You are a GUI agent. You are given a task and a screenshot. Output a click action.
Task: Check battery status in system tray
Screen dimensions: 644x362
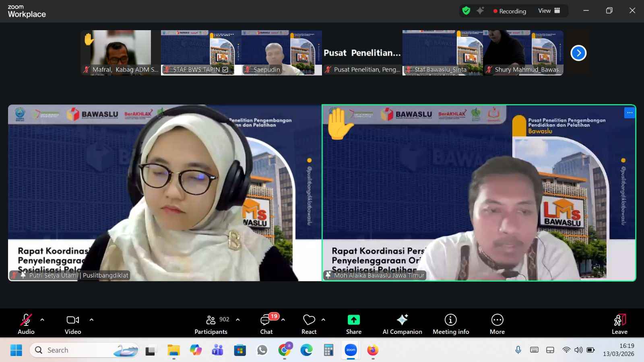(x=590, y=350)
